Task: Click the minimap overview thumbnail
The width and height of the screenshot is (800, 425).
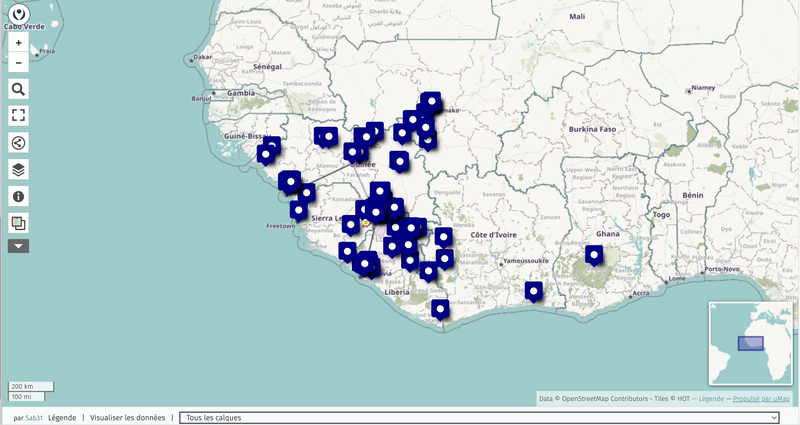Action: tap(750, 343)
